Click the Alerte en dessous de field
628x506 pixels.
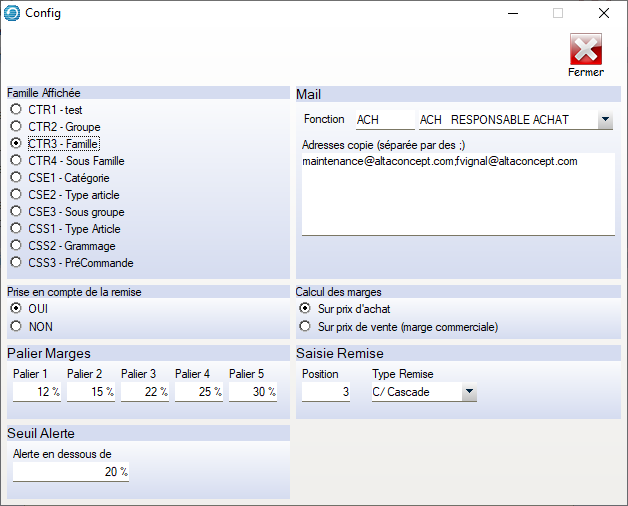point(70,472)
